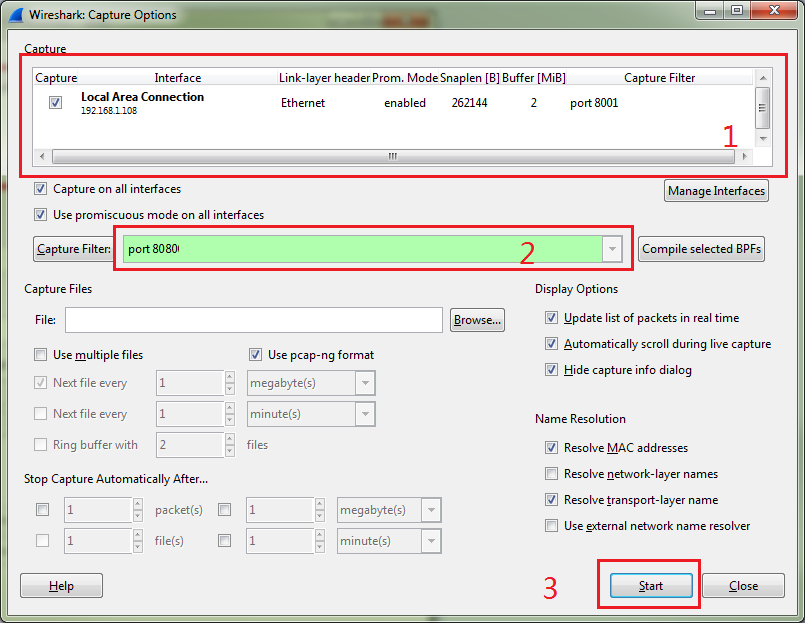
Task: Enable Use multiple files option
Action: (41, 355)
